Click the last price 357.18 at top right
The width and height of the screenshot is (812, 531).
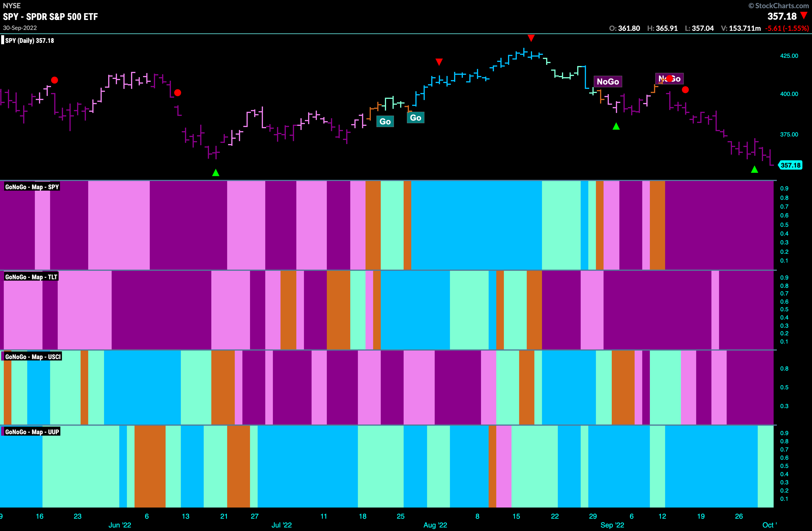[782, 16]
